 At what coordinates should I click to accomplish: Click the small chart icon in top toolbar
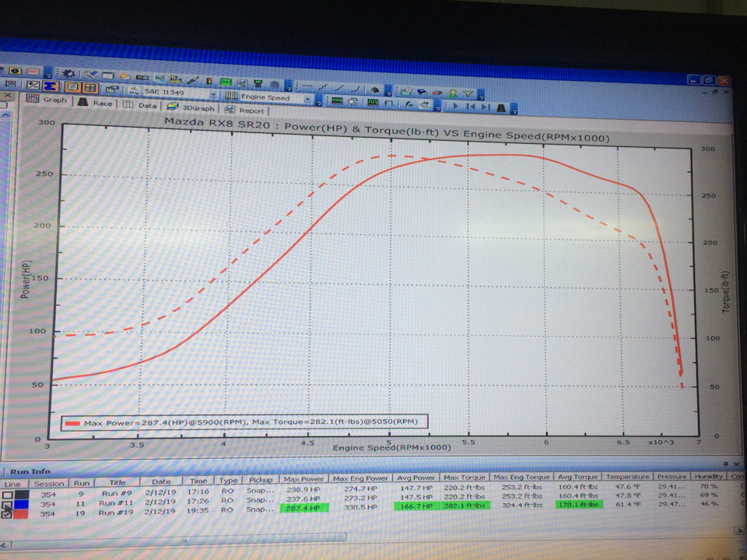click(160, 78)
